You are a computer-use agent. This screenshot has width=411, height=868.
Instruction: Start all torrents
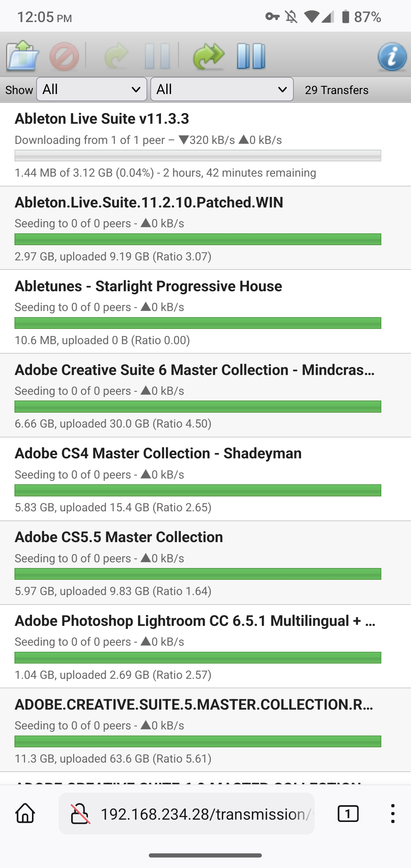pyautogui.click(x=209, y=56)
